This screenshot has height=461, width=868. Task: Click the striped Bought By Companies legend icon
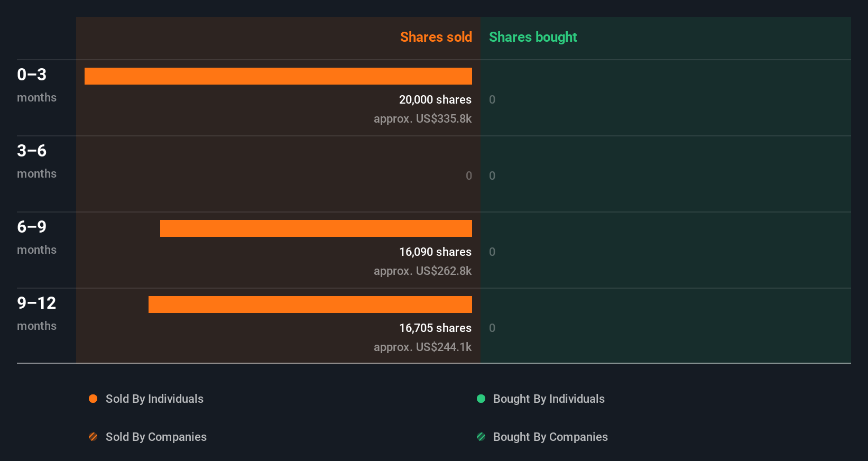481,437
